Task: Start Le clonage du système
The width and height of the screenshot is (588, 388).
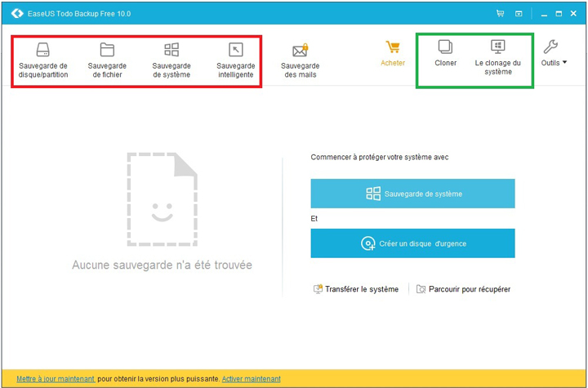Action: (497, 57)
